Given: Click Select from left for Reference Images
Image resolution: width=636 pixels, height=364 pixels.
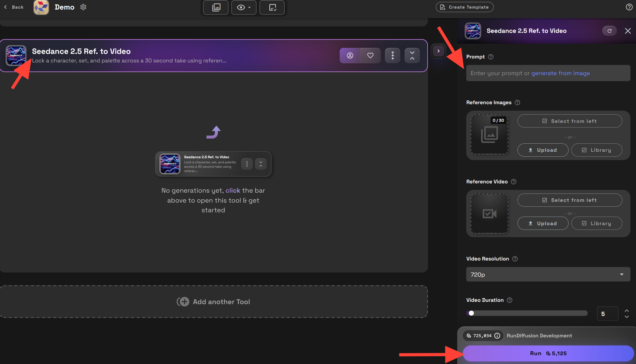Looking at the screenshot, I should tap(570, 121).
